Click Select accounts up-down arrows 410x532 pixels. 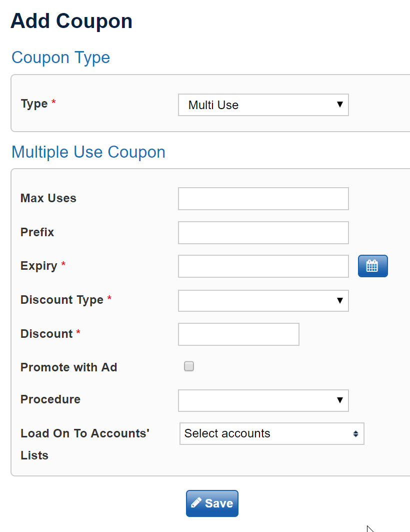click(x=355, y=433)
